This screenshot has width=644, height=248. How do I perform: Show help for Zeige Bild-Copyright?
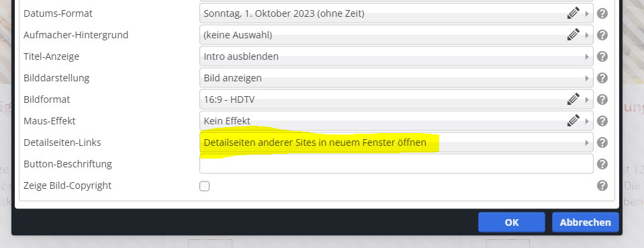pyautogui.click(x=602, y=185)
